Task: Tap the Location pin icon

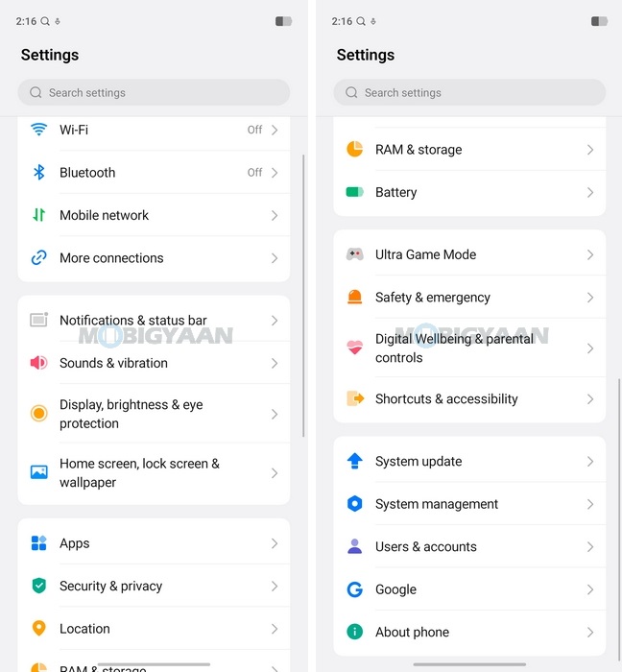Action: (38, 629)
